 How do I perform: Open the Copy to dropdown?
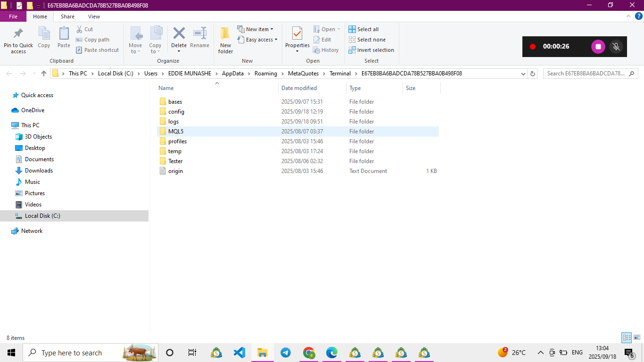pos(156,40)
